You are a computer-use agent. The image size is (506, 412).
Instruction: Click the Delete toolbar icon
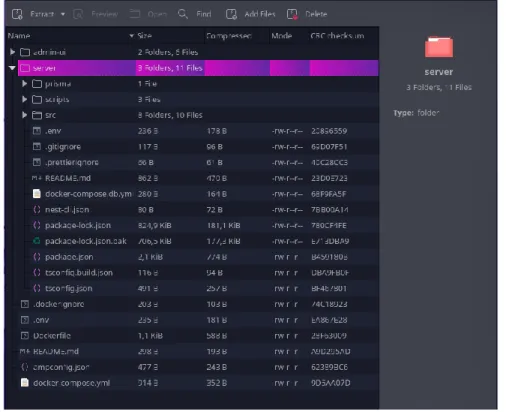(292, 14)
